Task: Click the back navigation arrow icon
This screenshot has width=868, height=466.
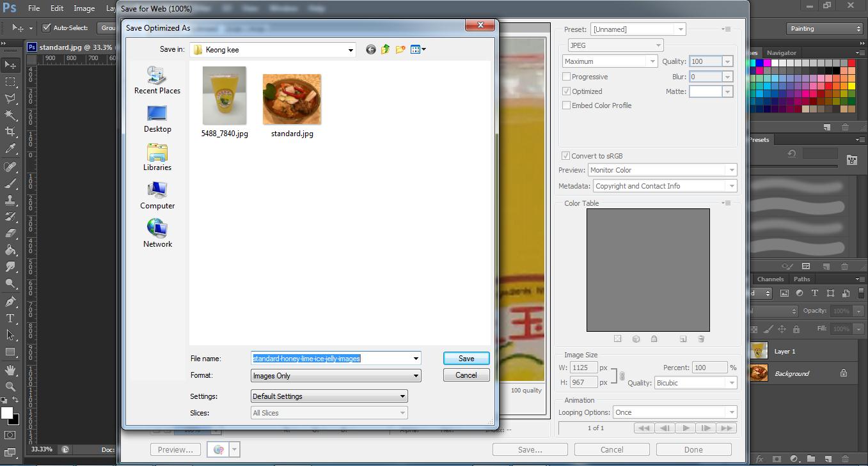Action: coord(370,49)
